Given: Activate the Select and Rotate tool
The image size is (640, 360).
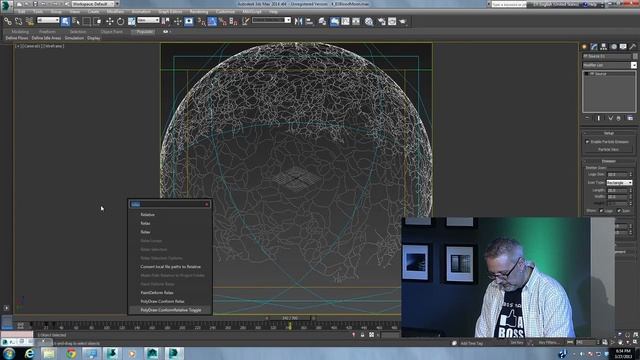Looking at the screenshot, I should pos(120,22).
